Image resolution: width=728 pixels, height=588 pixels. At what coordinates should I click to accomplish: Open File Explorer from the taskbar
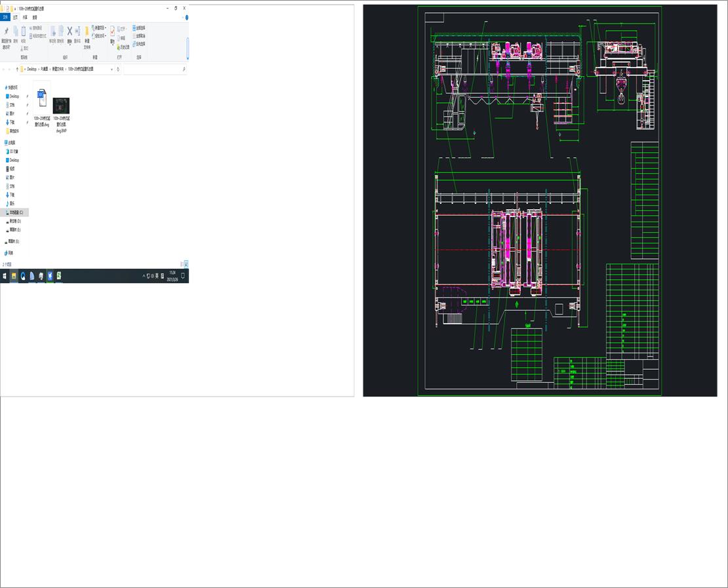tap(14, 276)
